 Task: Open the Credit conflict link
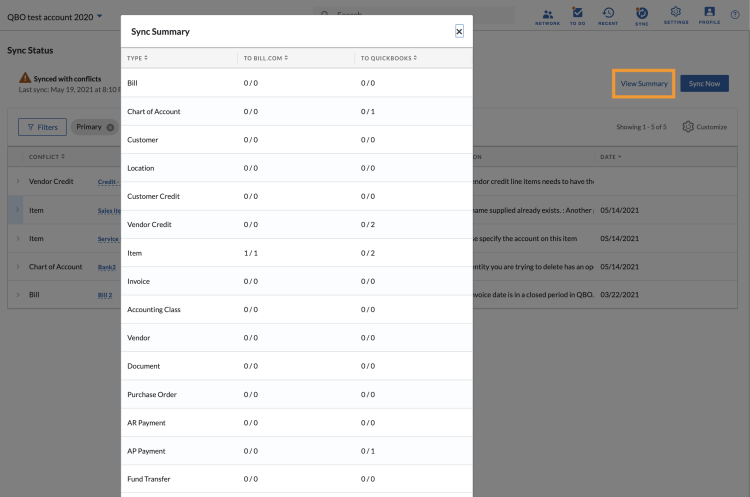[x=109, y=182]
